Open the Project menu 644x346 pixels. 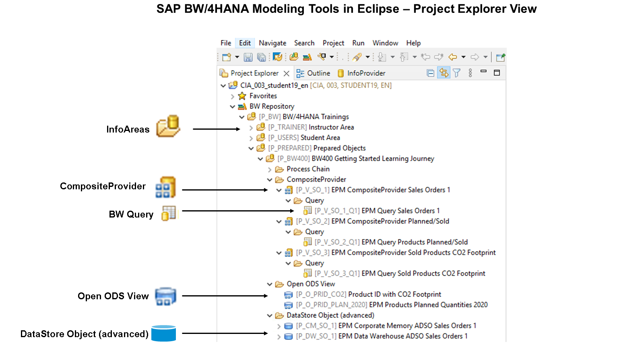(x=333, y=43)
